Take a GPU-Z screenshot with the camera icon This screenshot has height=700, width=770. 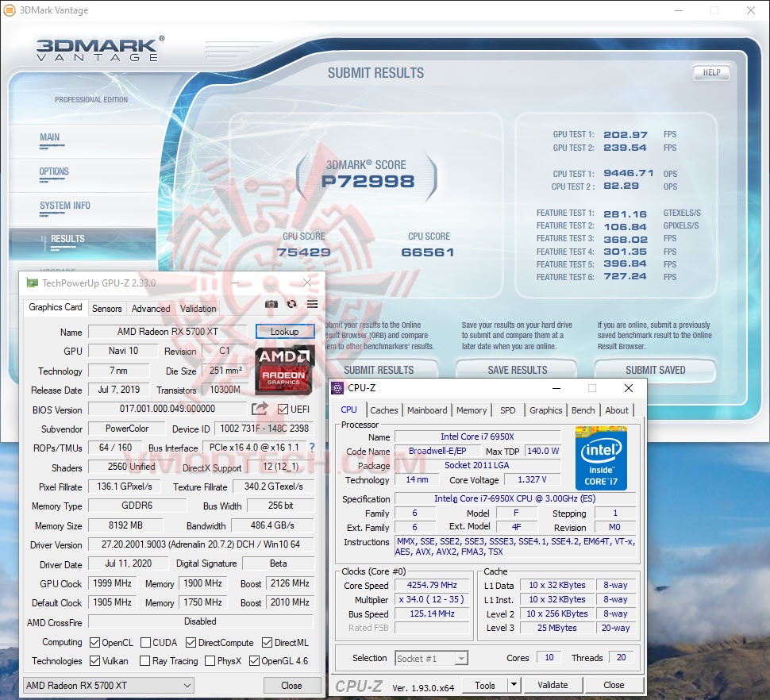[271, 304]
